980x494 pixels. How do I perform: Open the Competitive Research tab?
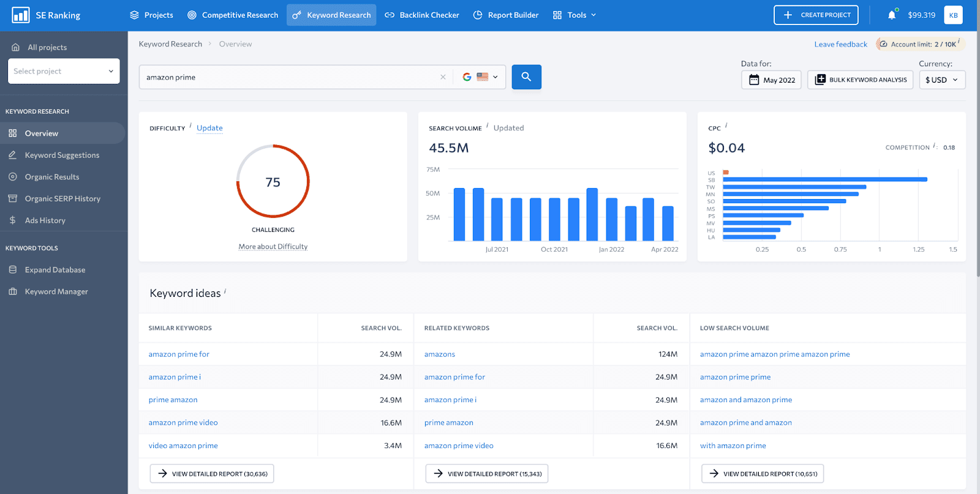233,15
